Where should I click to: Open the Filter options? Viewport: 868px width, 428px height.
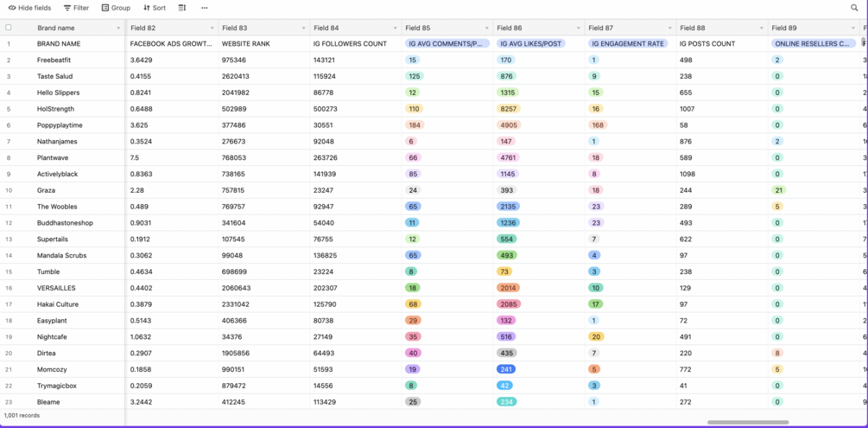point(76,8)
